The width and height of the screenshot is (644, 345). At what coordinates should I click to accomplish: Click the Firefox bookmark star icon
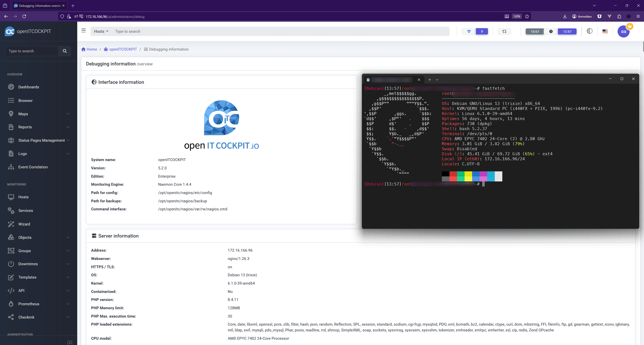click(527, 16)
